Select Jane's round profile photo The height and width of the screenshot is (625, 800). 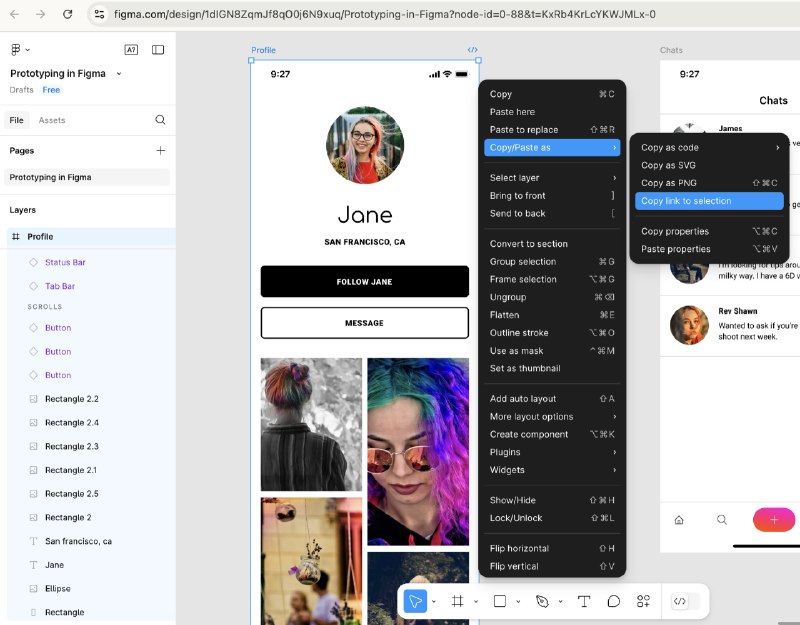(x=365, y=145)
